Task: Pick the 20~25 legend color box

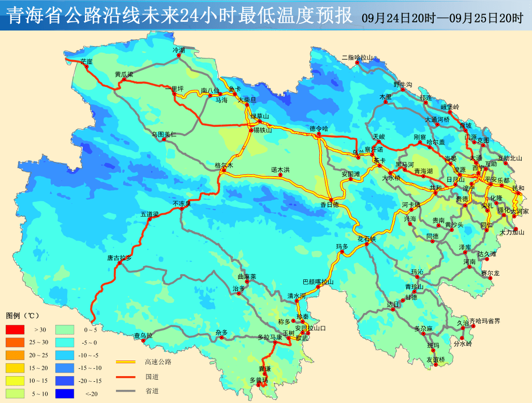Action: pos(15,355)
